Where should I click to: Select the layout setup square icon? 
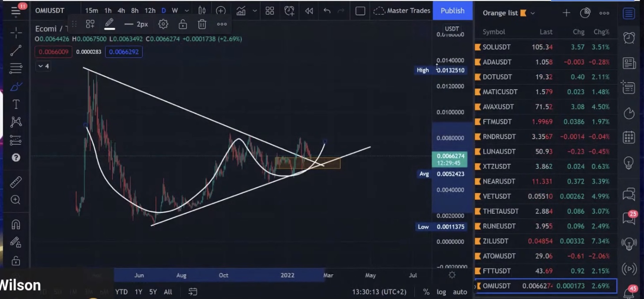(x=360, y=11)
